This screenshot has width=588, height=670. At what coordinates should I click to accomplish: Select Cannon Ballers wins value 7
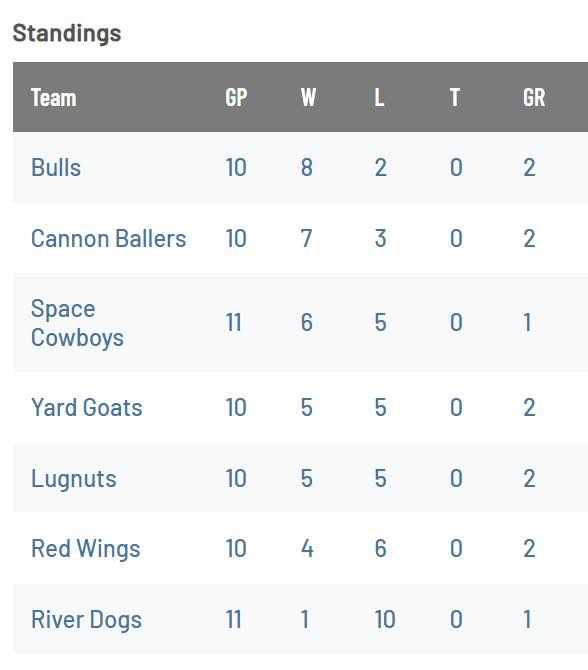click(306, 238)
